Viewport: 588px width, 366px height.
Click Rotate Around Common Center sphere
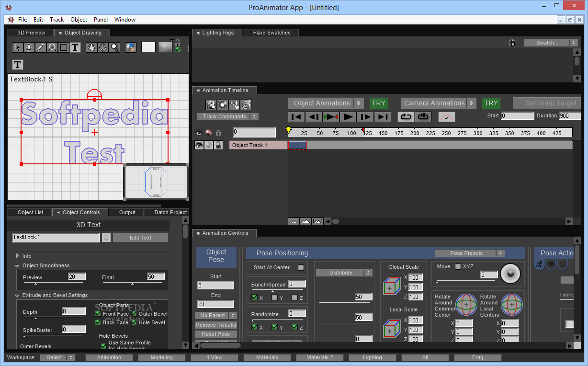466,305
